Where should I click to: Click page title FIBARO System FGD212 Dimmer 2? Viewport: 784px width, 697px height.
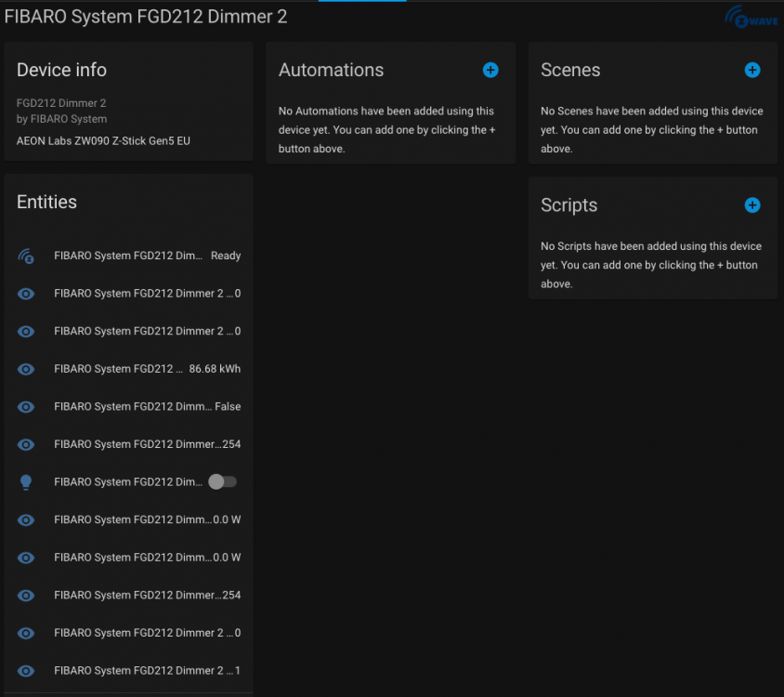146,17
